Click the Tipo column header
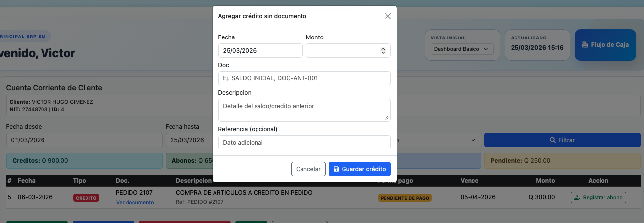The width and height of the screenshot is (644, 223). [79, 181]
